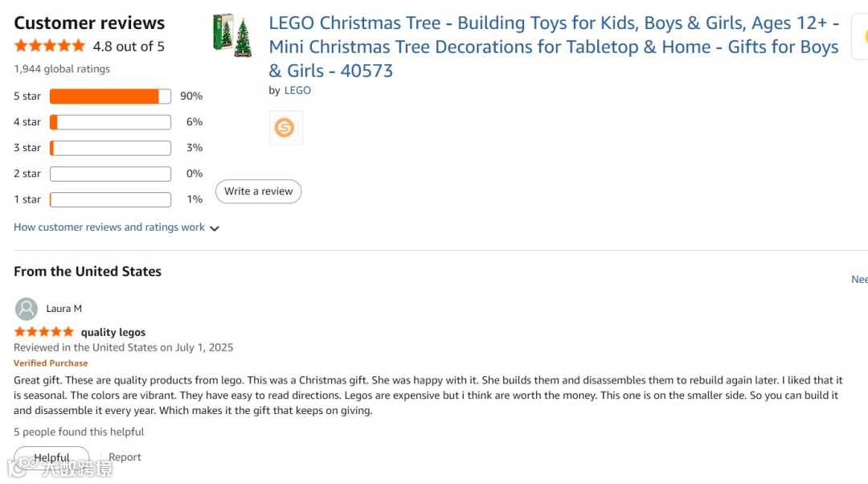Screen dimensions: 868x484
Task: Filter reviews by the 3 star bar
Action: pos(110,148)
